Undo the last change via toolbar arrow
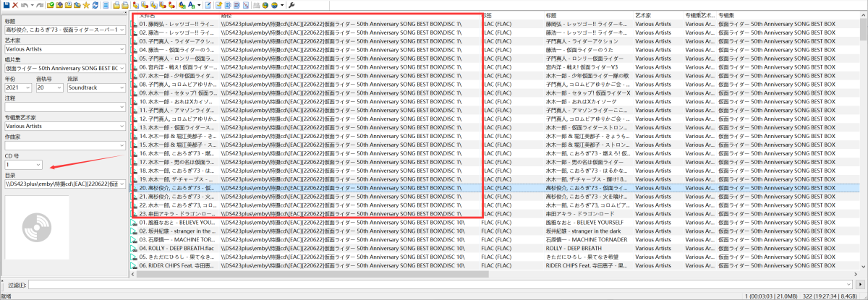868x300 pixels. pos(24,5)
